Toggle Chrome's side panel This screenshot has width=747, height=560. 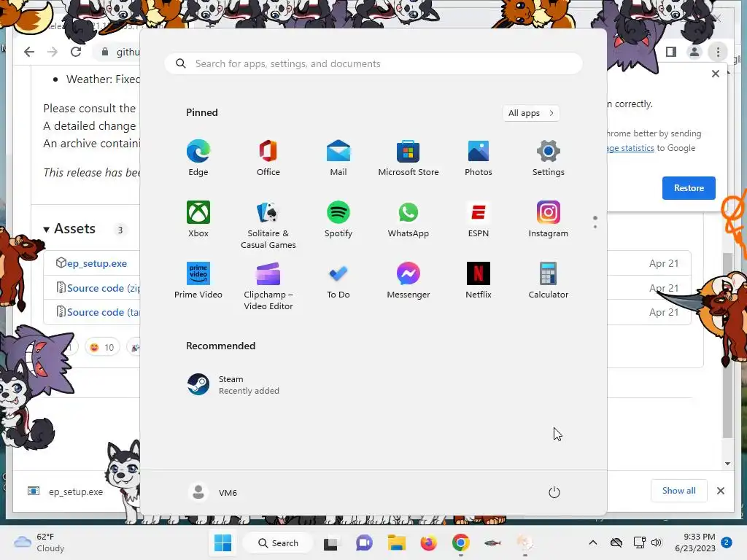[671, 52]
